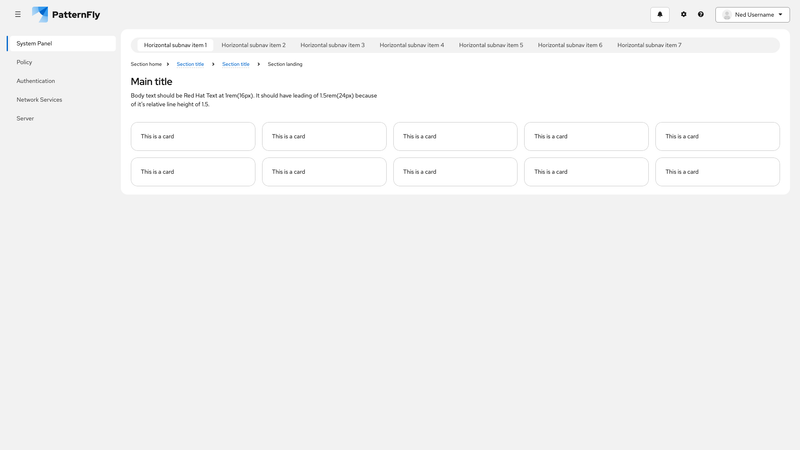The width and height of the screenshot is (800, 450).
Task: Switch to Horizontal subnav item 2
Action: coord(253,45)
